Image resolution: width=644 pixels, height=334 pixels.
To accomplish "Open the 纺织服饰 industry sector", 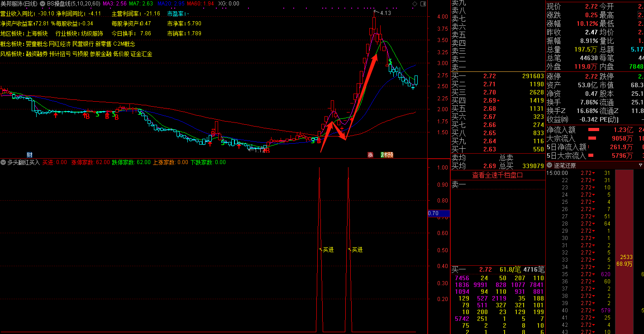I will (92, 33).
